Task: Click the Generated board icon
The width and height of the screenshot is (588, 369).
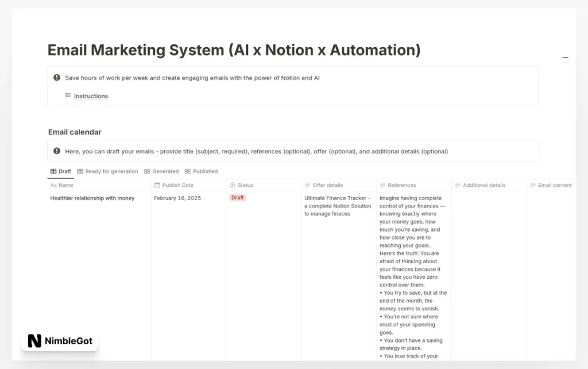Action: (147, 171)
